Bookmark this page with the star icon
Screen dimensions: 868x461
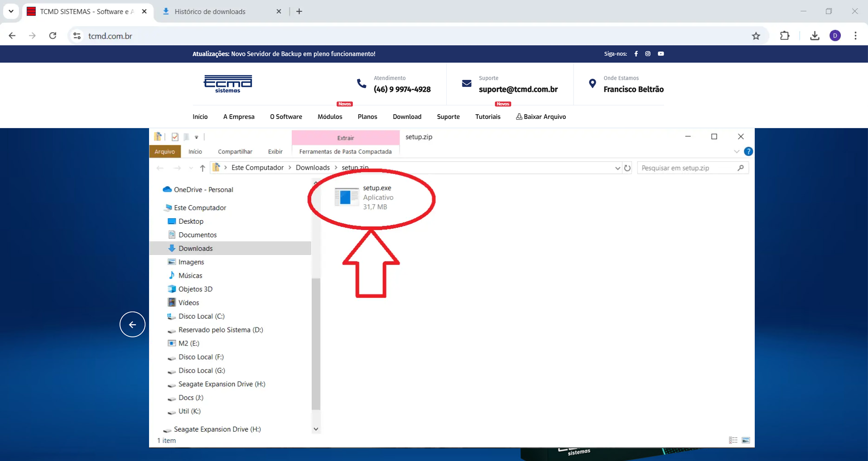(756, 36)
